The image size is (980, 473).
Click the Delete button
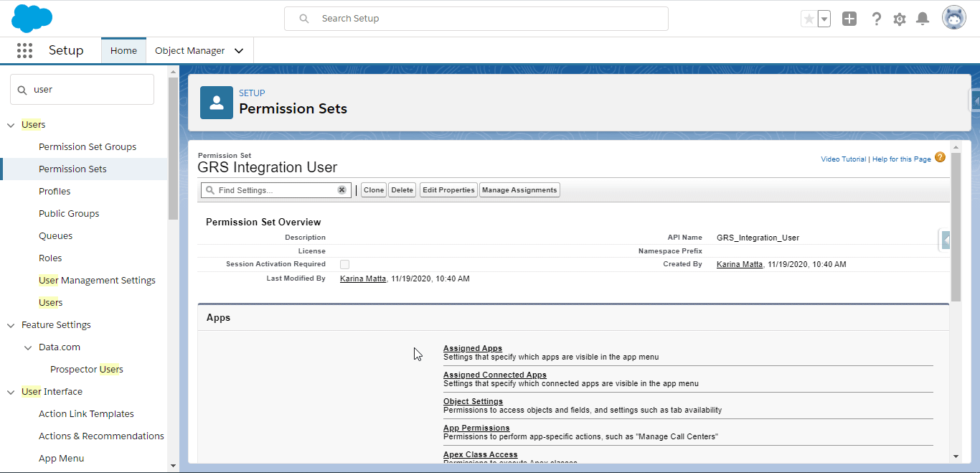pos(402,190)
